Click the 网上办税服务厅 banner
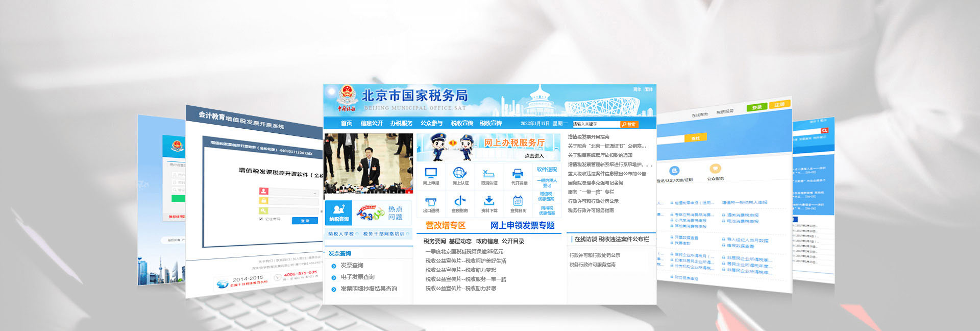This screenshot has width=980, height=331. (x=488, y=147)
